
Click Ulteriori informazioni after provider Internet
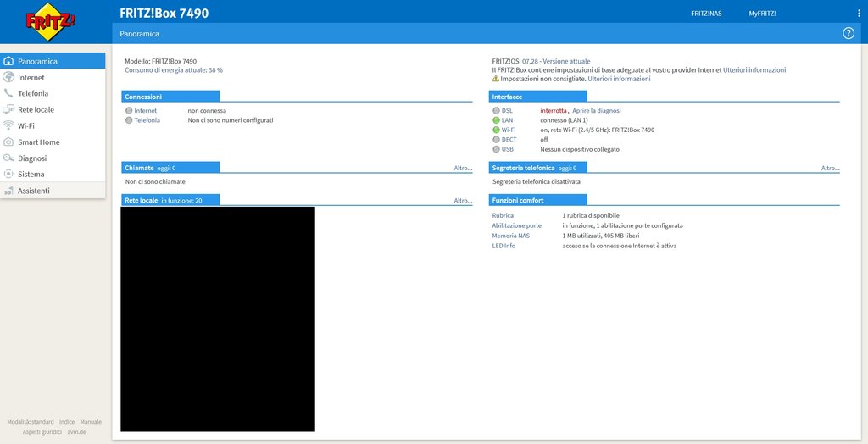pyautogui.click(x=754, y=70)
